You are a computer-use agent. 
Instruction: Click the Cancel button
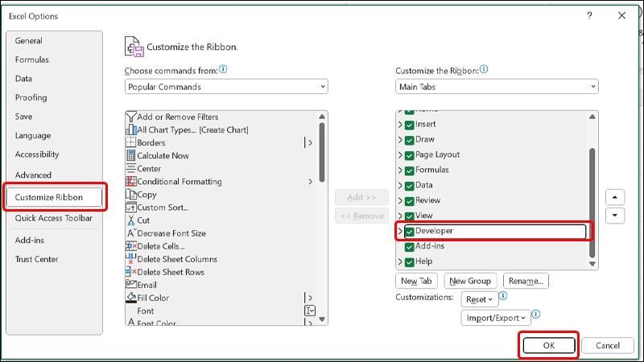click(x=608, y=345)
